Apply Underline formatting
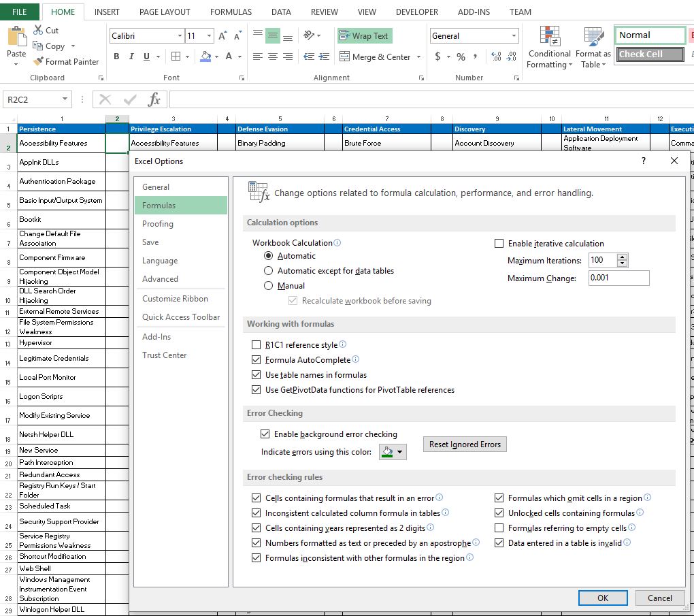The height and width of the screenshot is (616, 694). pos(146,56)
